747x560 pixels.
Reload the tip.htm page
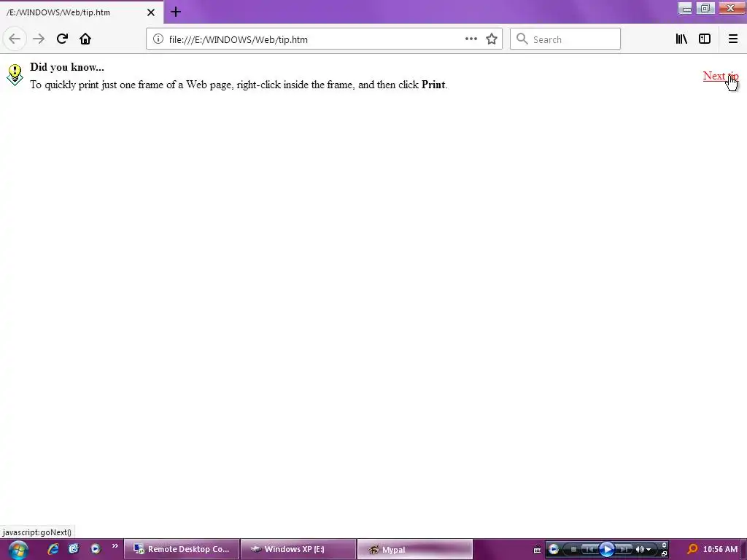click(x=62, y=39)
